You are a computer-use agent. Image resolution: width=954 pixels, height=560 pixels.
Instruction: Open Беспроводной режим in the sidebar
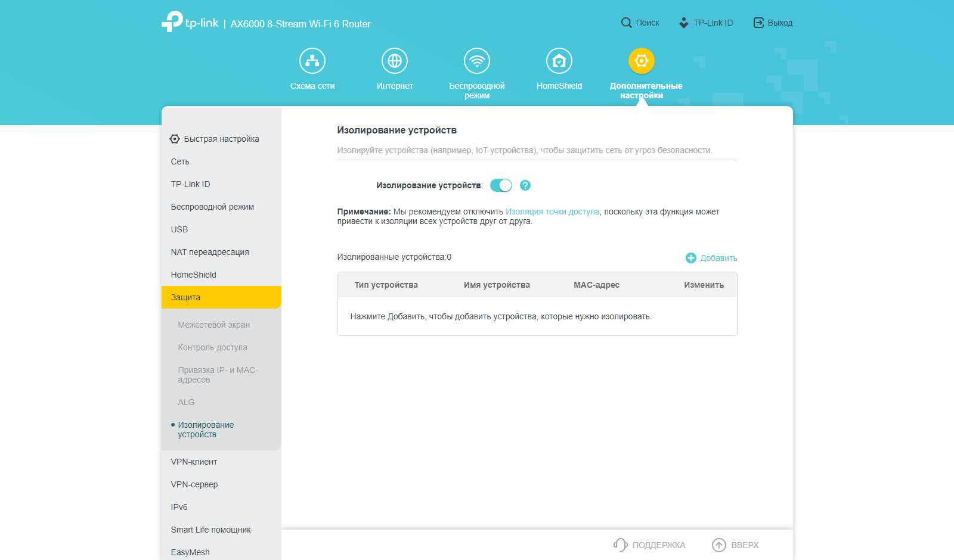click(x=221, y=207)
